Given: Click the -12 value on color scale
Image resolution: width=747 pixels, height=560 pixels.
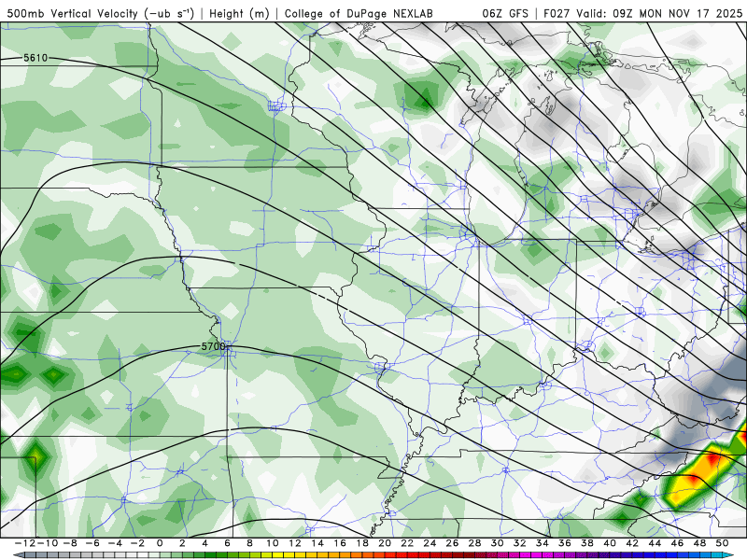Looking at the screenshot, I should [x=24, y=543].
